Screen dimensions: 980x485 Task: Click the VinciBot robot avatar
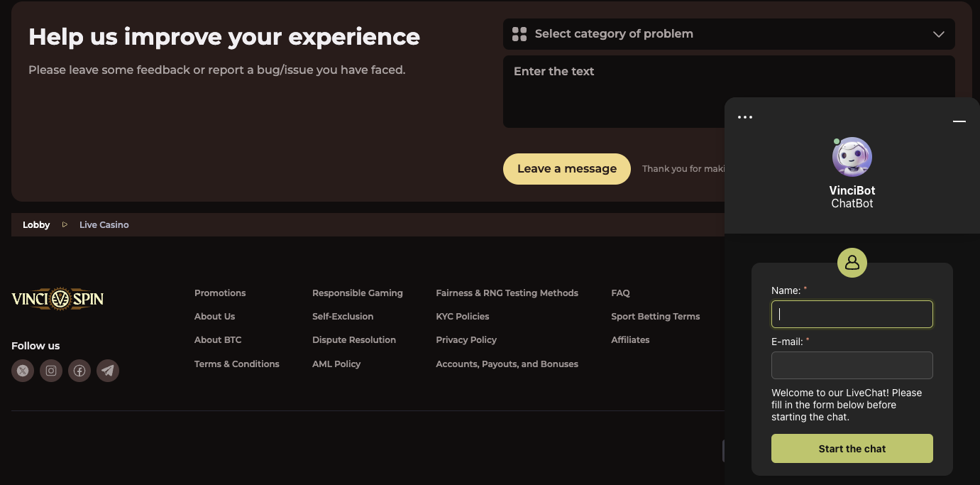coord(852,157)
